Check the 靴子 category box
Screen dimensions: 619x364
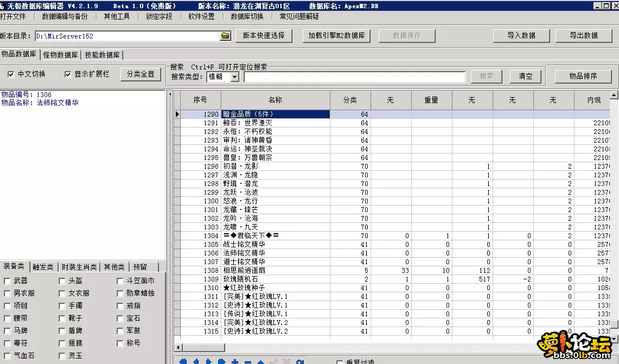(x=62, y=318)
